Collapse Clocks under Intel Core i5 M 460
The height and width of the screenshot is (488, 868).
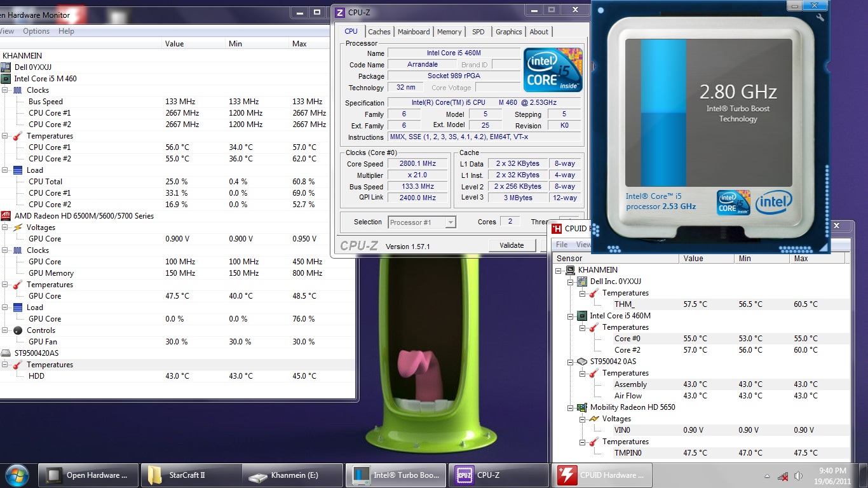click(x=6, y=90)
